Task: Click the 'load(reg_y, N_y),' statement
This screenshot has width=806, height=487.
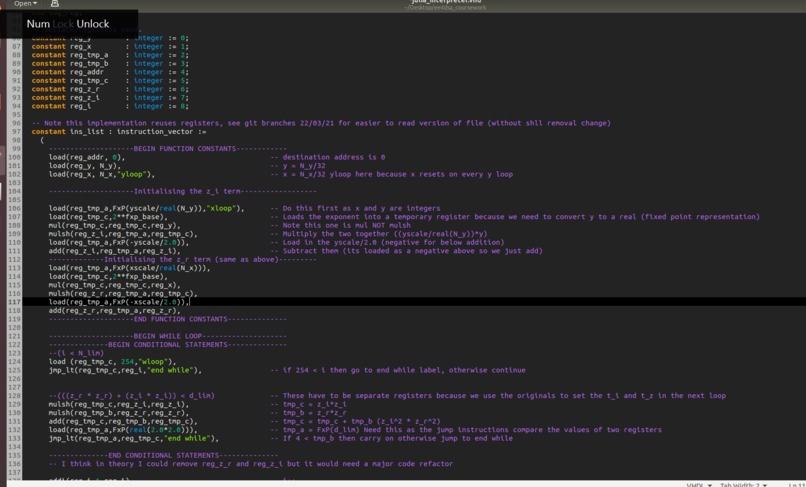Action: 85,166
